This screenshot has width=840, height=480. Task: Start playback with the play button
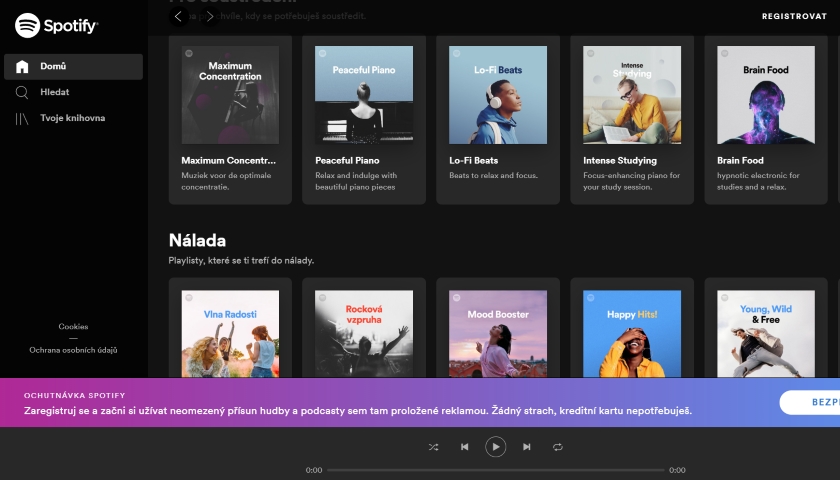tap(496, 447)
